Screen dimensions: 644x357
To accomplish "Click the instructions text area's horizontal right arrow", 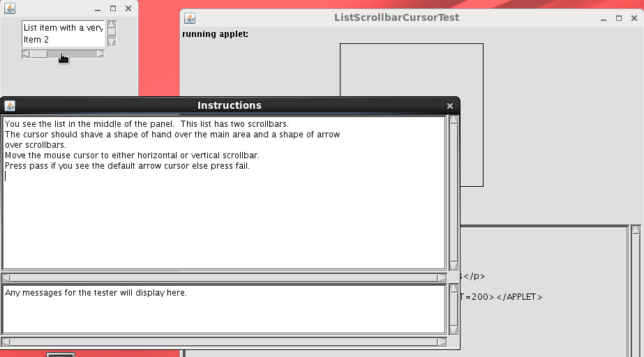I will pyautogui.click(x=442, y=278).
